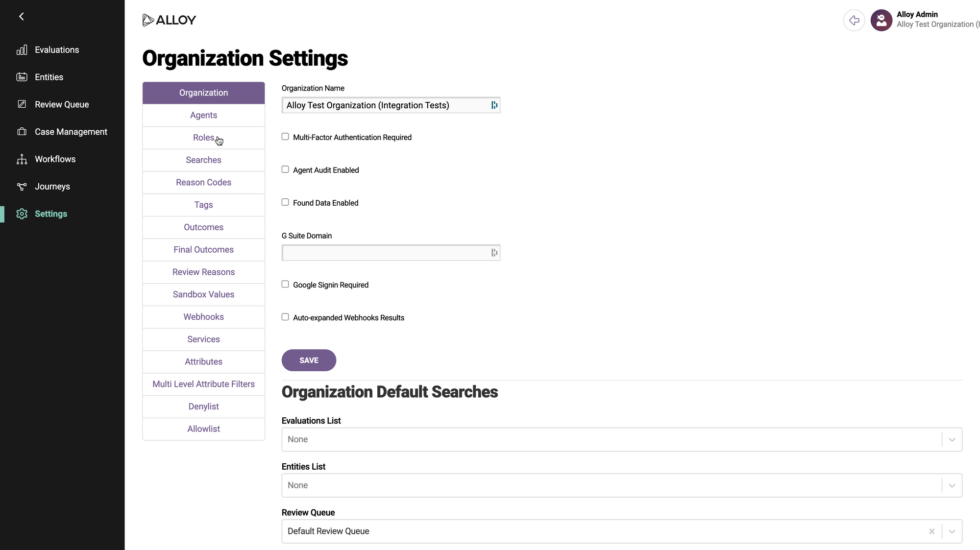Clear Default Review Queue selection
Viewport: 980px width, 550px height.
(931, 531)
